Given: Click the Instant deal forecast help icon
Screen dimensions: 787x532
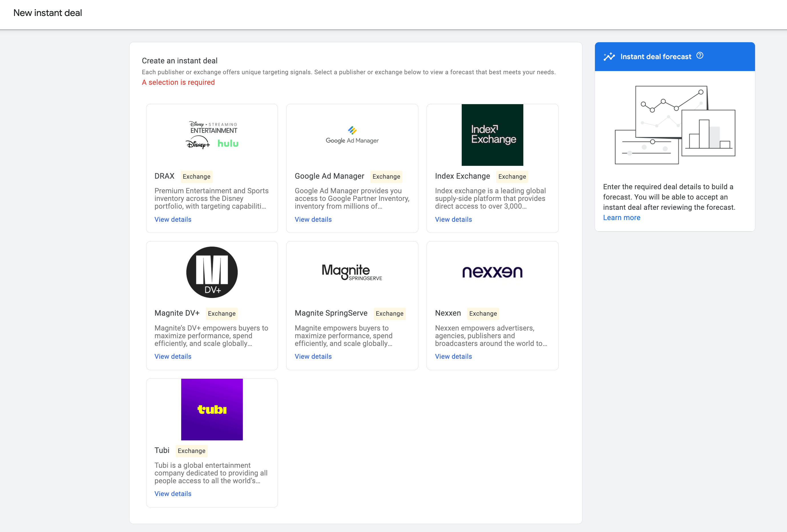Looking at the screenshot, I should point(700,56).
